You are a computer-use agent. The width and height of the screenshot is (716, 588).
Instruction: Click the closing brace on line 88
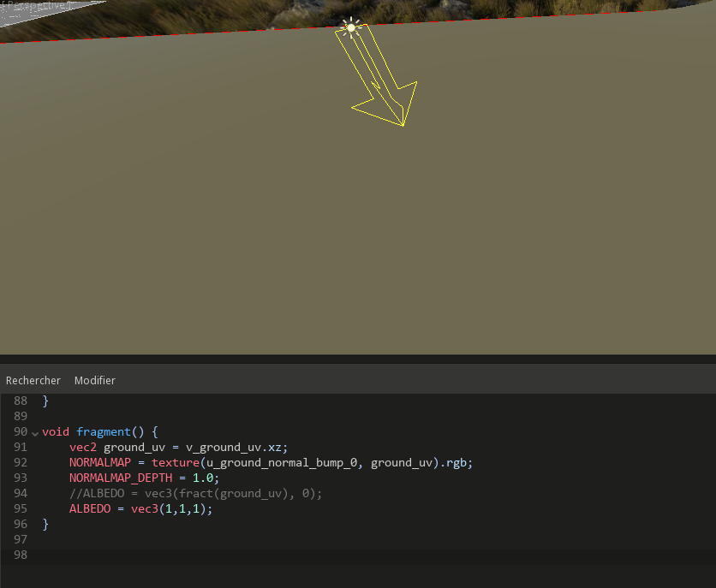point(45,400)
